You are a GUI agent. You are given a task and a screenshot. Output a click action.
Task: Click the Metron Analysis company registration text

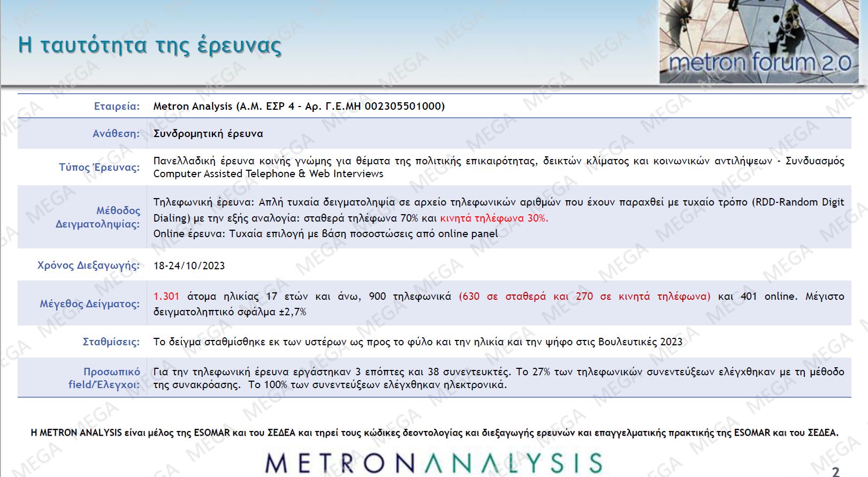tap(299, 106)
